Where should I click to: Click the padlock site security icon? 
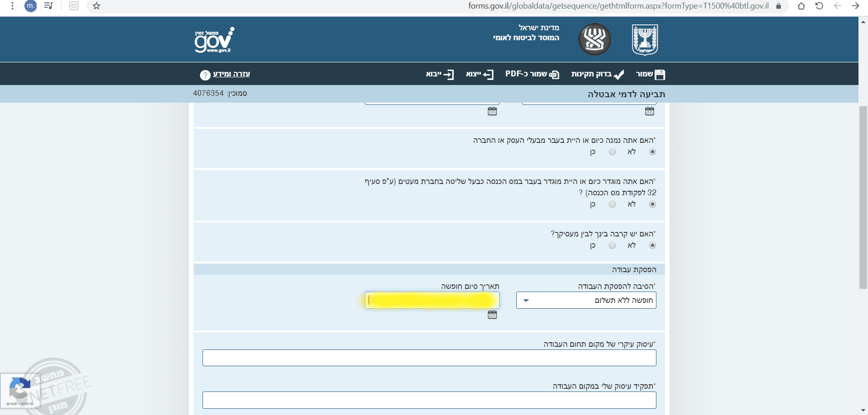tap(778, 6)
